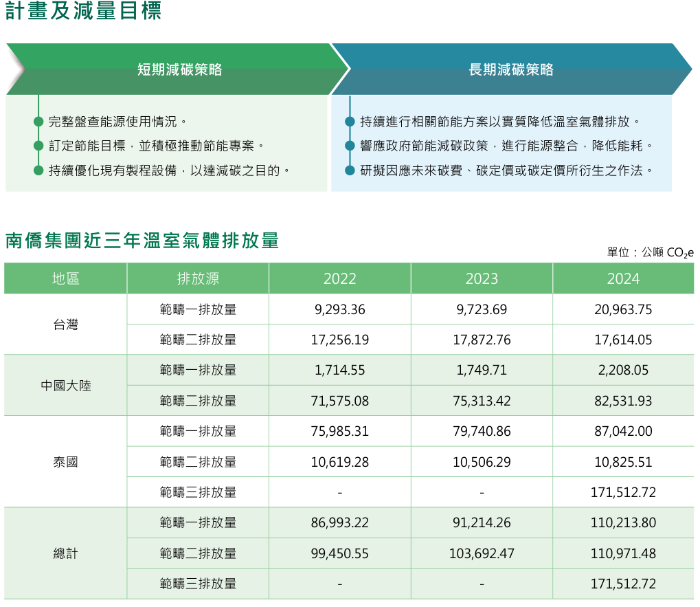Select the value 20,963.75 in the table
Viewport: 700px width, 607px height.
tap(623, 309)
